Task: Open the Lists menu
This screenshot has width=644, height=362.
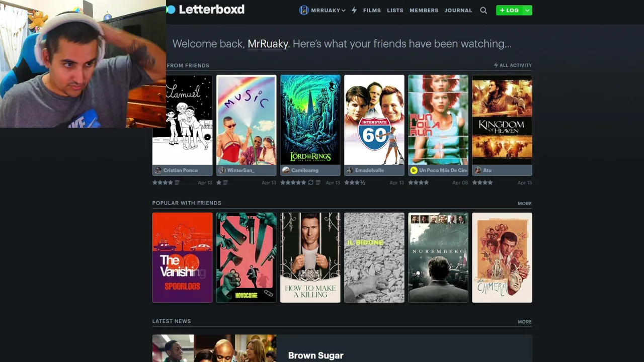Action: (x=395, y=11)
